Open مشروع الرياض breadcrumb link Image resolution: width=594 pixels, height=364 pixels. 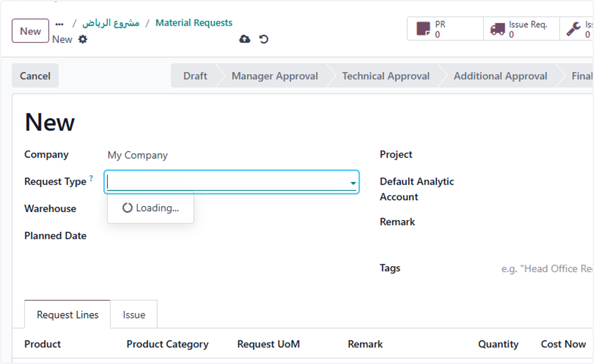click(x=111, y=23)
